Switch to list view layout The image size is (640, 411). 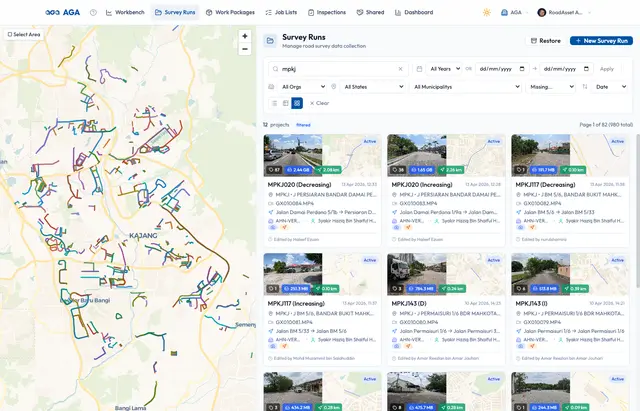coord(274,103)
